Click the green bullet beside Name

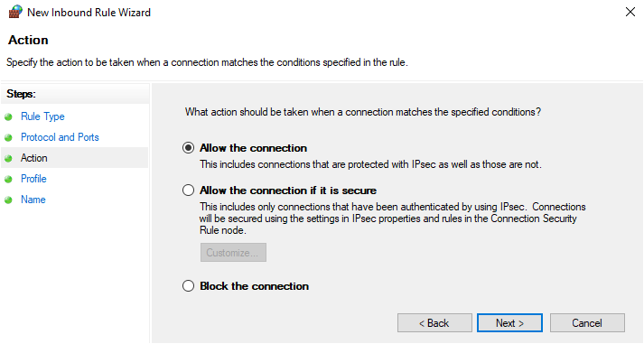(8, 200)
